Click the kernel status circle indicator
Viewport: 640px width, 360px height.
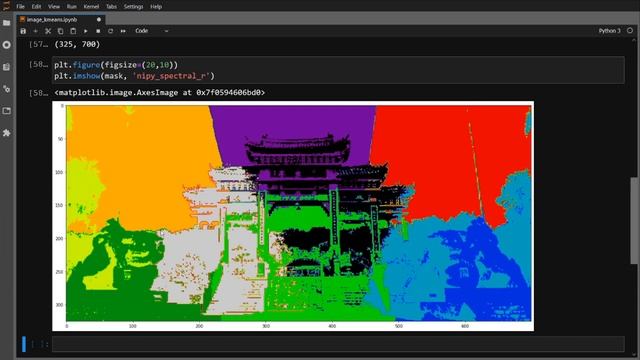(630, 31)
